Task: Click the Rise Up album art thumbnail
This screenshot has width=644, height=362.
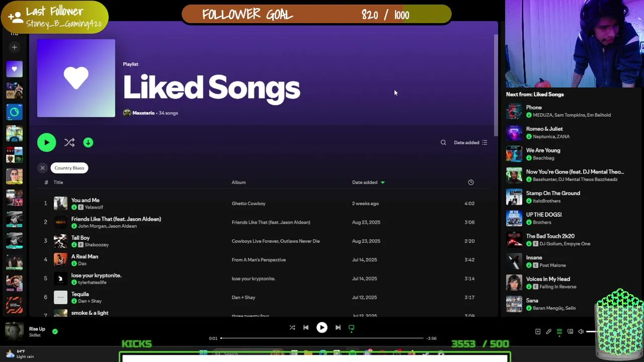Action: coord(14,332)
